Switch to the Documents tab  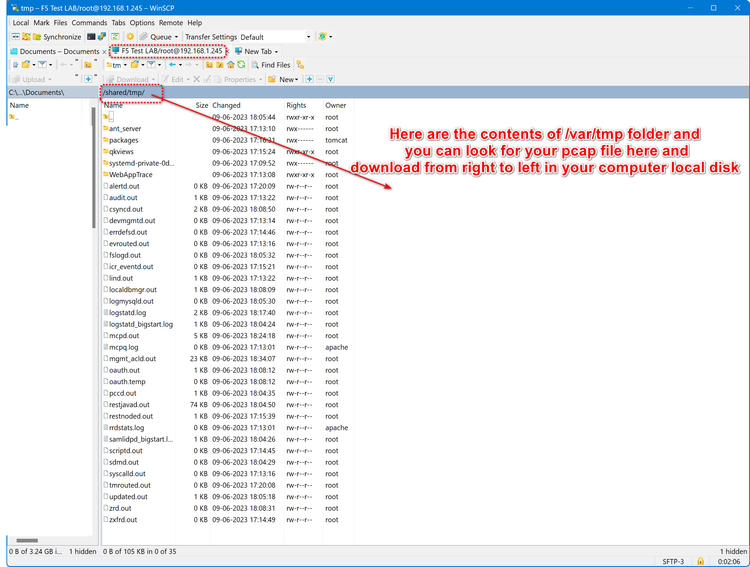point(56,51)
